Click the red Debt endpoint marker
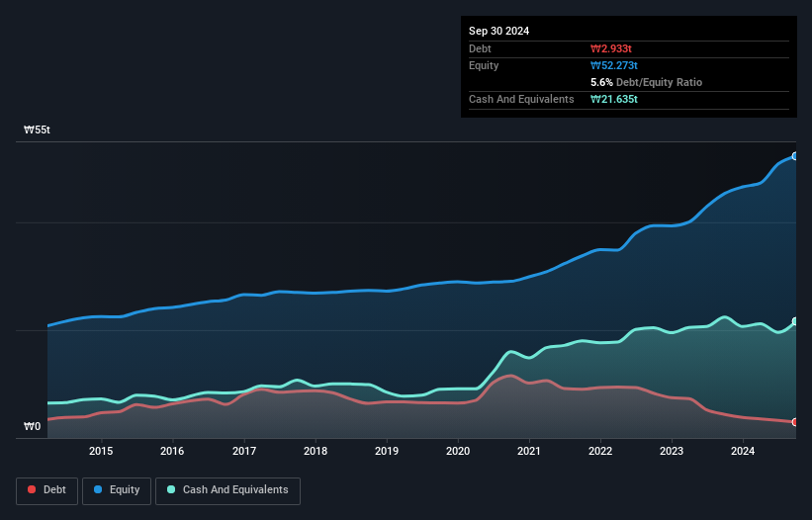 (x=795, y=422)
